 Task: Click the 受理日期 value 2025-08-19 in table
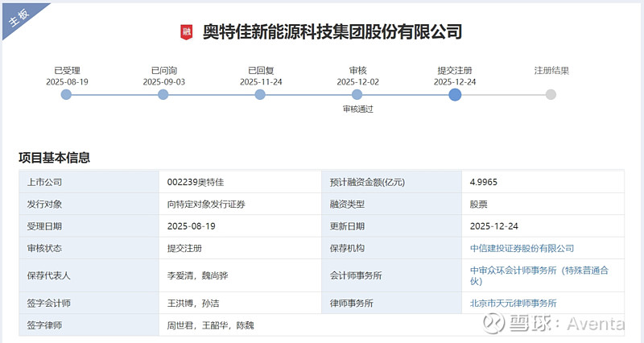tap(192, 226)
